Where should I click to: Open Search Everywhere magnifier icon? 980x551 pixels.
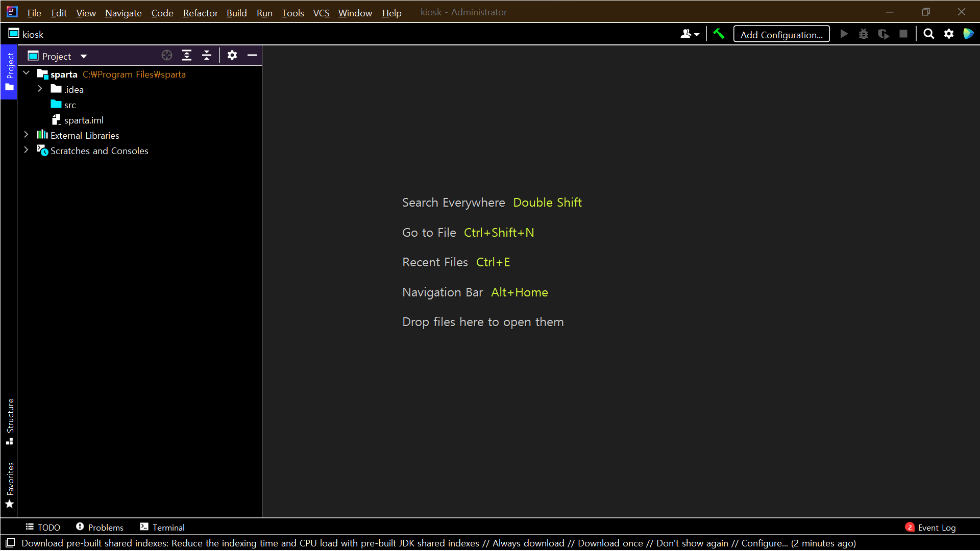coord(929,34)
